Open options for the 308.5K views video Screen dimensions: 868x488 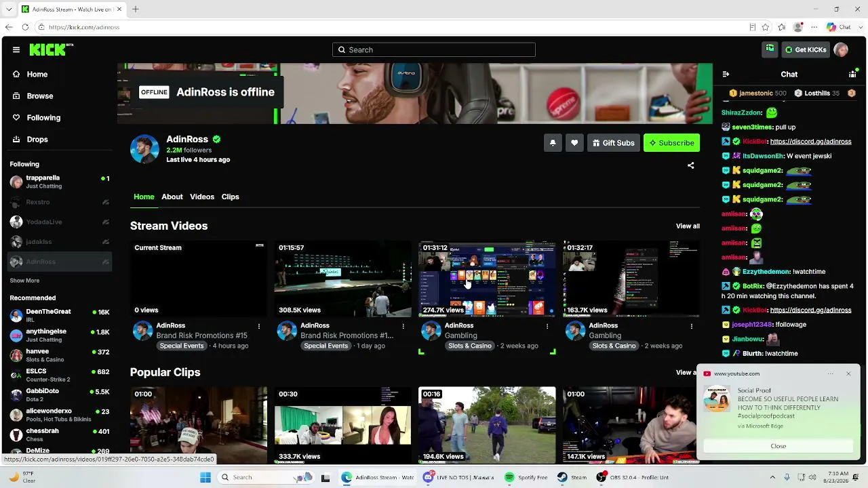click(x=403, y=326)
